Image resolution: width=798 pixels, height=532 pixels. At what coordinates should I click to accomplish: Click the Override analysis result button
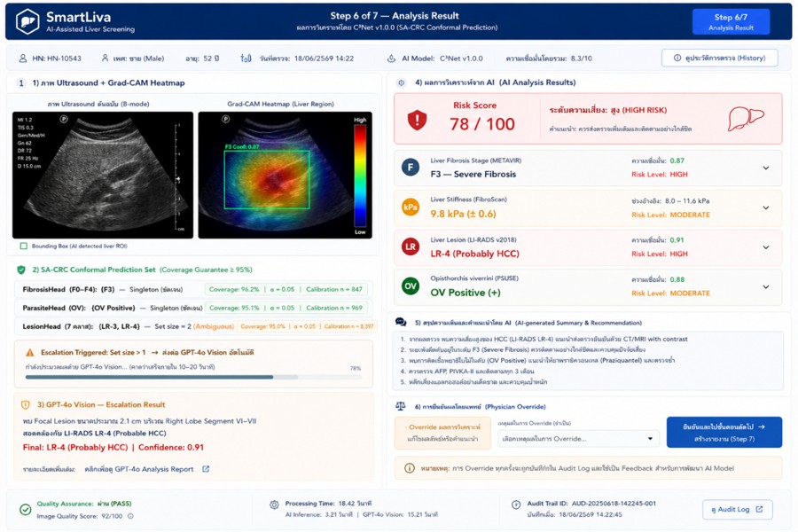(x=442, y=433)
